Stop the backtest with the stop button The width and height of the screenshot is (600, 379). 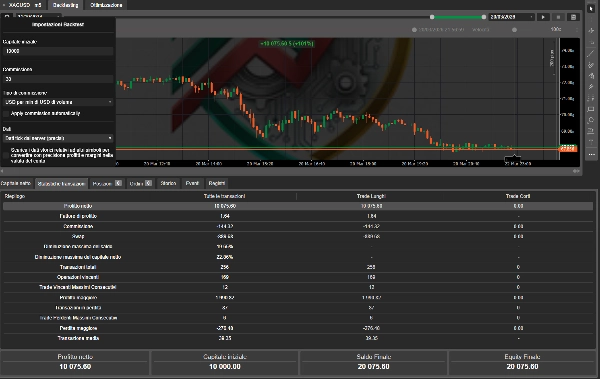[x=558, y=17]
